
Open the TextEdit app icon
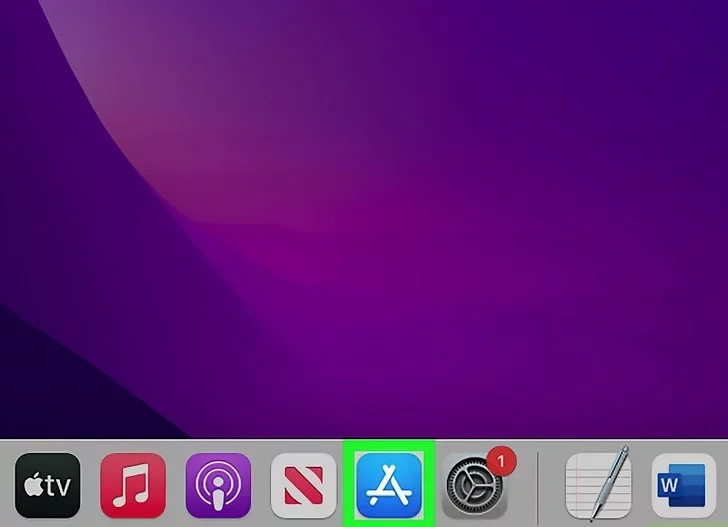pyautogui.click(x=598, y=484)
